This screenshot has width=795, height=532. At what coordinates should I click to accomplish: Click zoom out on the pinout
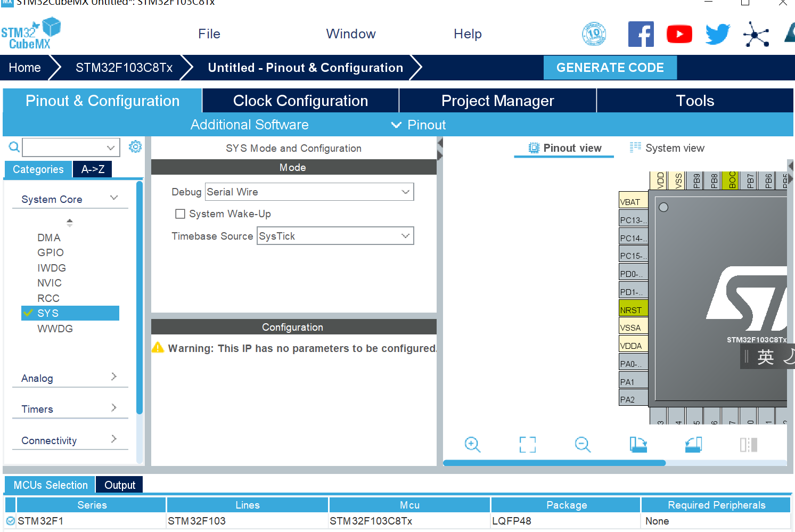[x=583, y=445]
